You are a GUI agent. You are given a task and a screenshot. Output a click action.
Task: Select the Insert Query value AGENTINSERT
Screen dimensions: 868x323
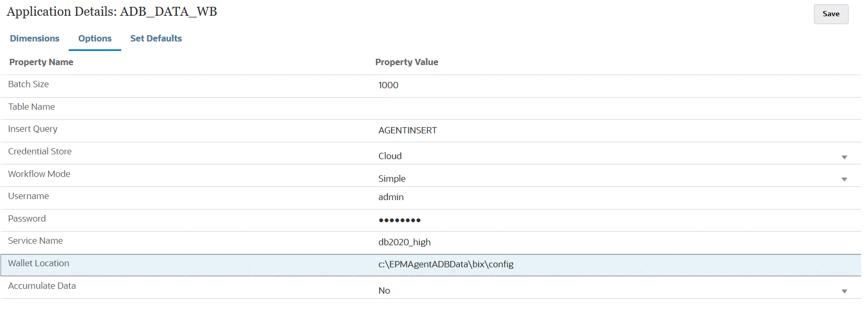pyautogui.click(x=407, y=130)
